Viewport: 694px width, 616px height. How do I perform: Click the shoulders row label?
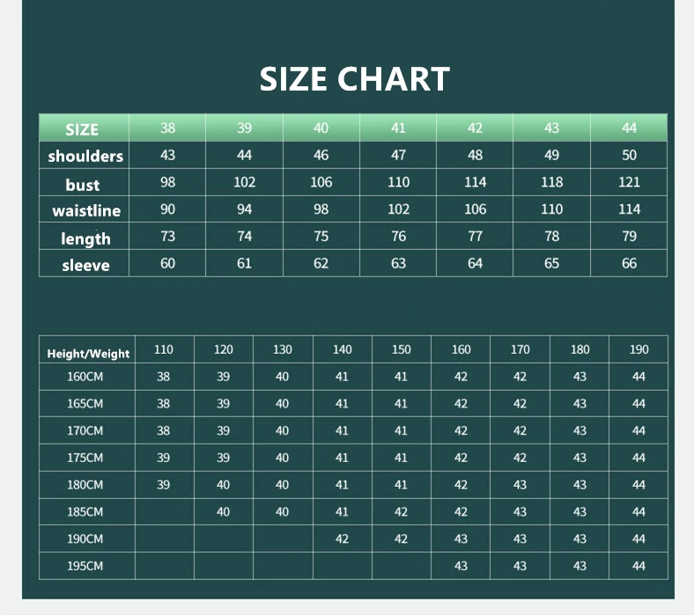(85, 157)
